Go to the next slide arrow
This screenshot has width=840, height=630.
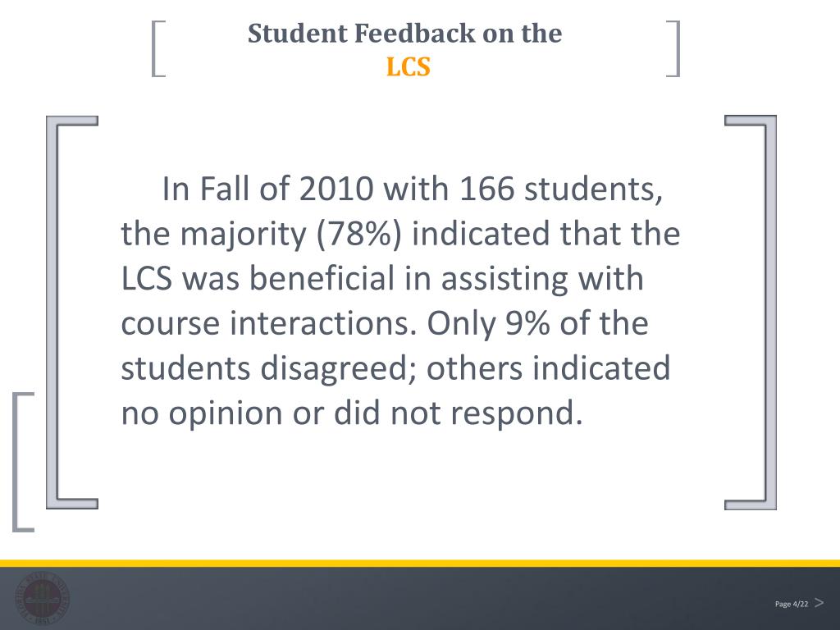tap(819, 603)
